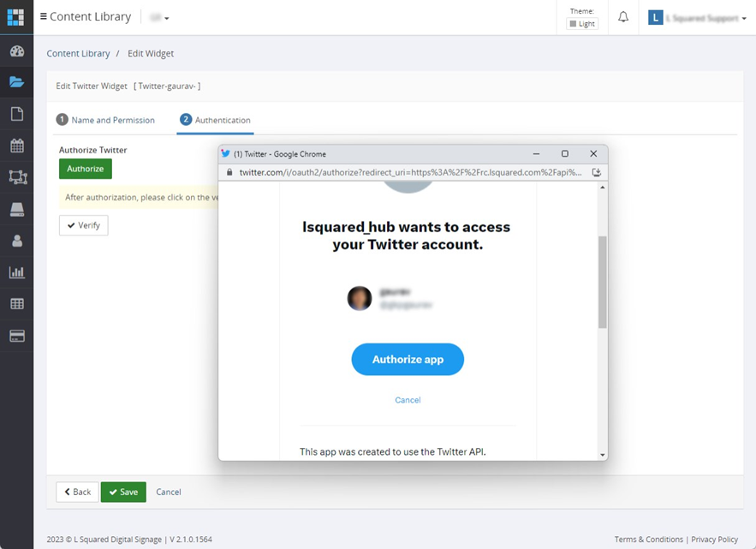Click the install app icon in address bar
The height and width of the screenshot is (549, 756).
[597, 172]
